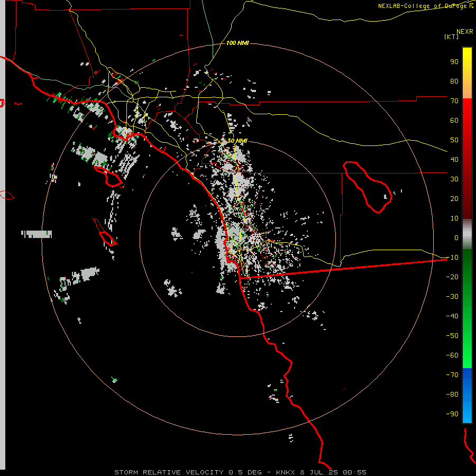Click the -30 value on velocity scale

point(452,297)
